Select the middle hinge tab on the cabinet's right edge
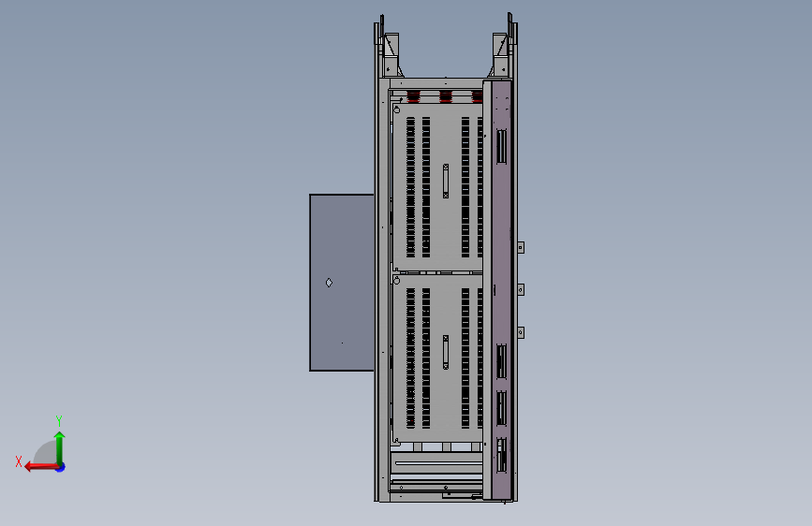Viewport: 812px width, 526px height. 521,289
